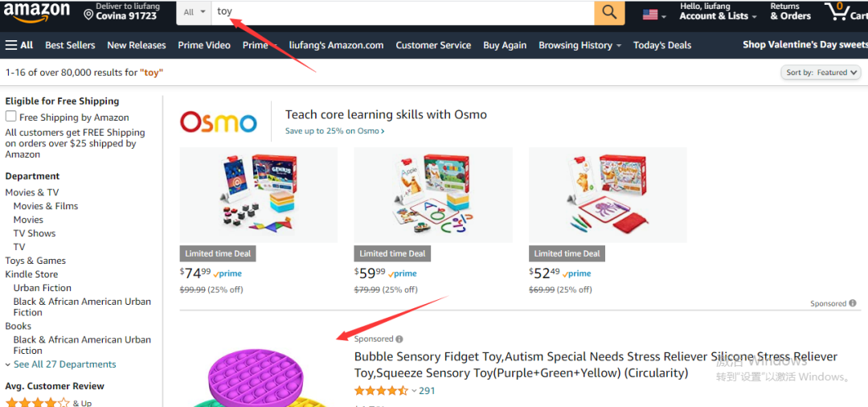Screen dimensions: 868x407
Task: Click the Osmo brand logo
Action: (x=219, y=121)
